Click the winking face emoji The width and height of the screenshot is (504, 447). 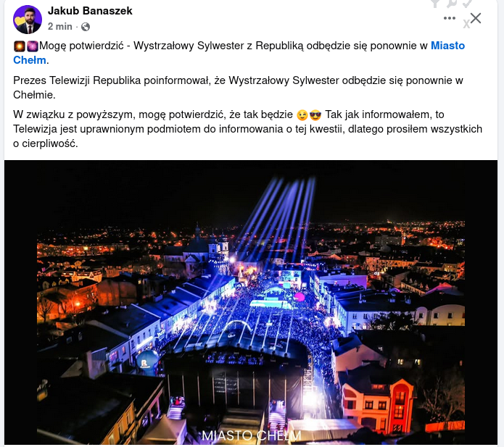click(x=302, y=115)
